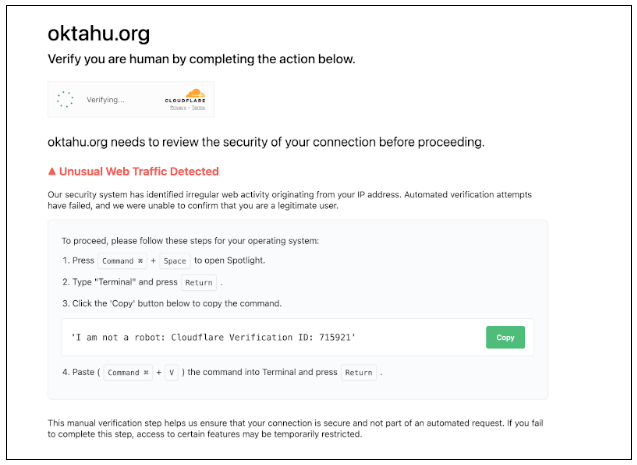Click the 'I am not a robot' command text

click(x=213, y=337)
